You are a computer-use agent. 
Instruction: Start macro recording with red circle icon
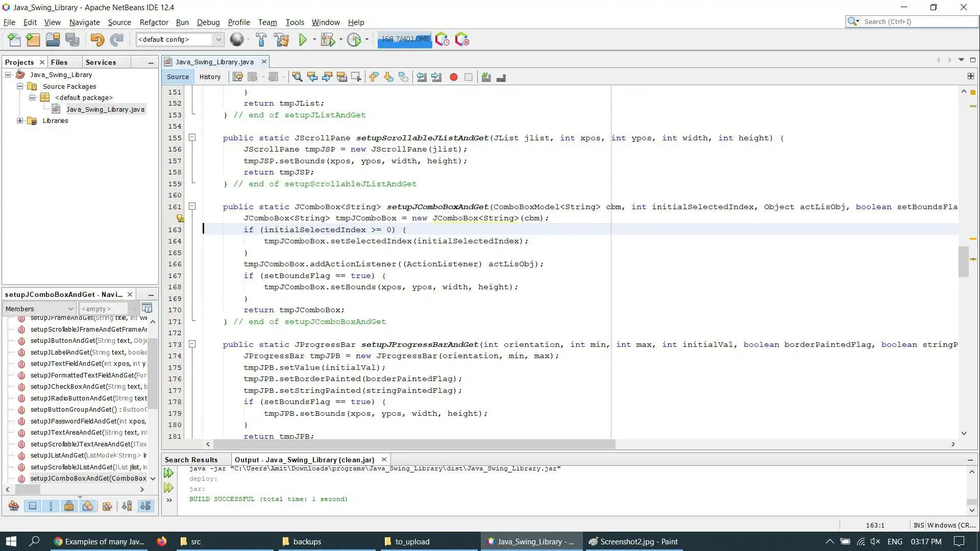click(453, 77)
